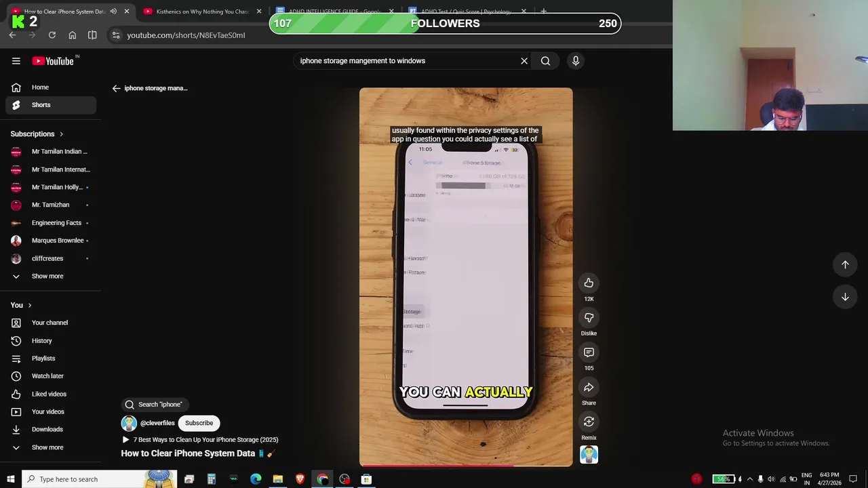Expand subscriptions with Show more
The width and height of the screenshot is (868, 488).
pos(51,277)
